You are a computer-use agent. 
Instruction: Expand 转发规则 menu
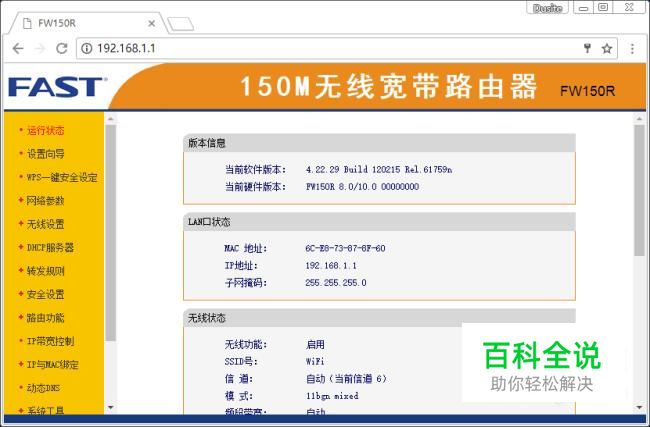coord(46,271)
